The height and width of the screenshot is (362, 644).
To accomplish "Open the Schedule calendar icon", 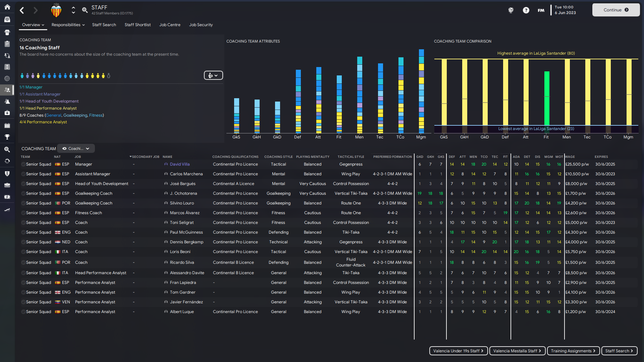I will point(7,125).
